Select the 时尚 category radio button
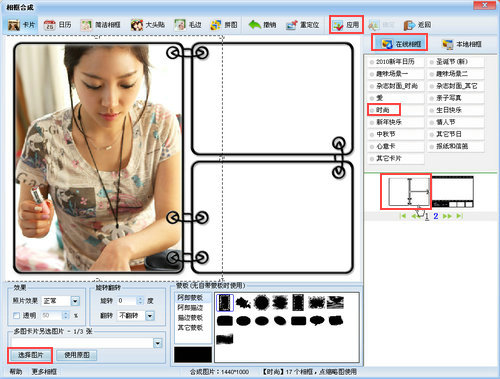Screen dimensions: 500x379 (x=372, y=110)
